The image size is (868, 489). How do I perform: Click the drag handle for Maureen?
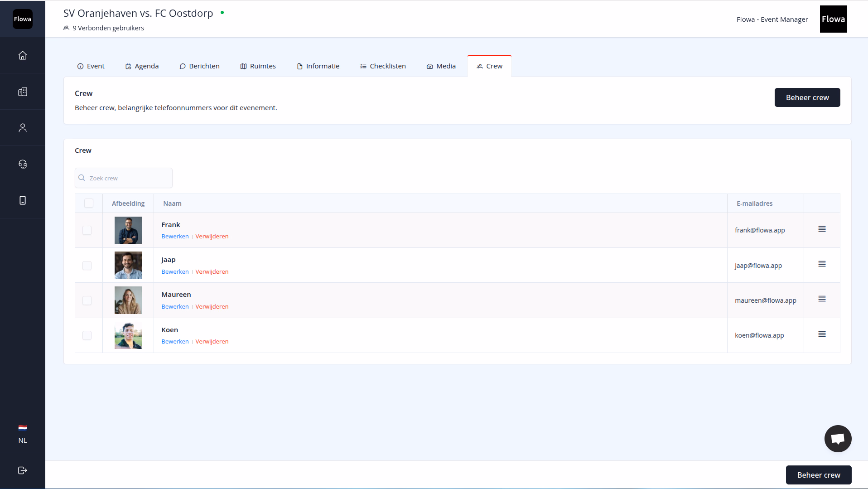tap(822, 299)
